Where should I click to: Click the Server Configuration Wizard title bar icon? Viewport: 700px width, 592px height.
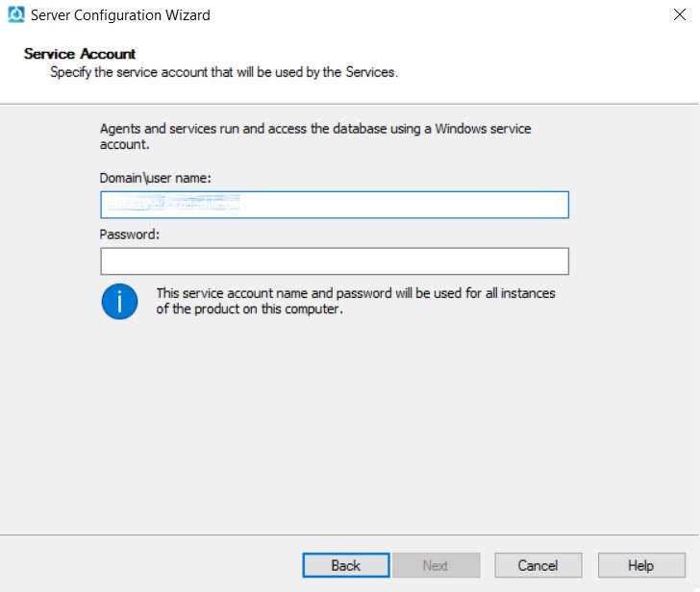tap(15, 15)
